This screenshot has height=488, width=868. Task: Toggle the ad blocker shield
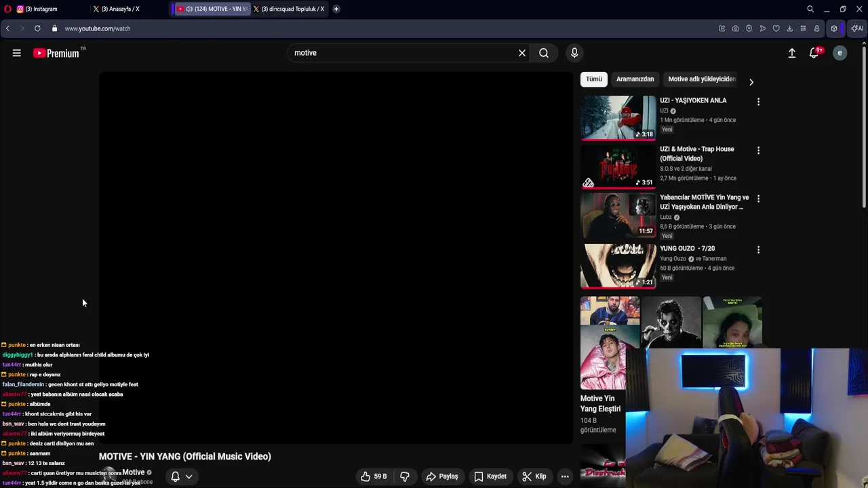tap(749, 28)
